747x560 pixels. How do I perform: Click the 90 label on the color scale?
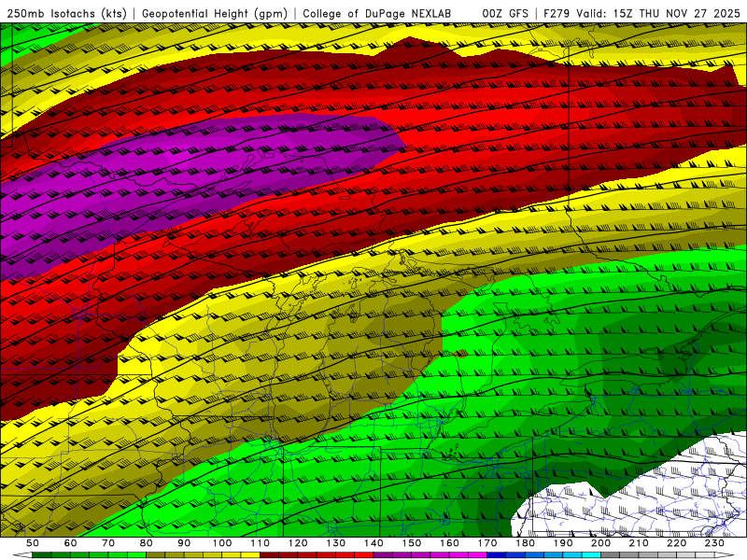point(184,543)
